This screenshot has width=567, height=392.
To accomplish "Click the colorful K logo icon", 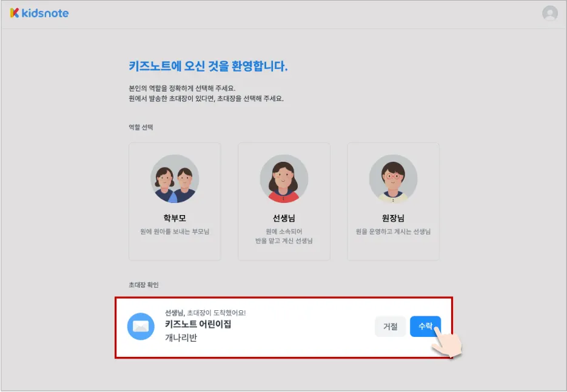I will click(15, 13).
